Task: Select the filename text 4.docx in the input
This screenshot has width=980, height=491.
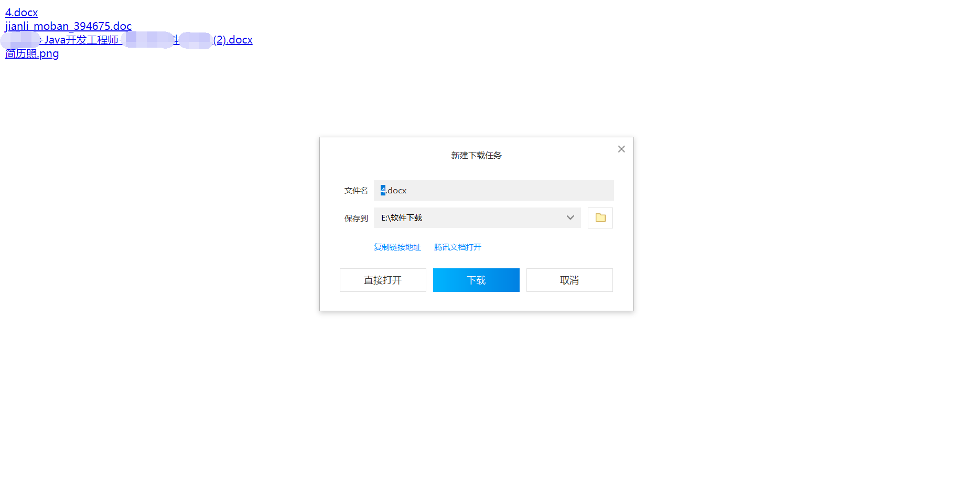Action: (393, 190)
